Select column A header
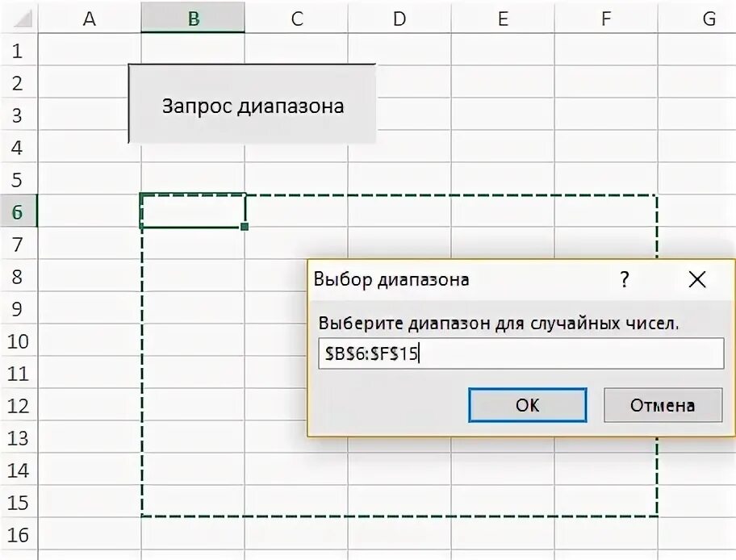 click(90, 18)
